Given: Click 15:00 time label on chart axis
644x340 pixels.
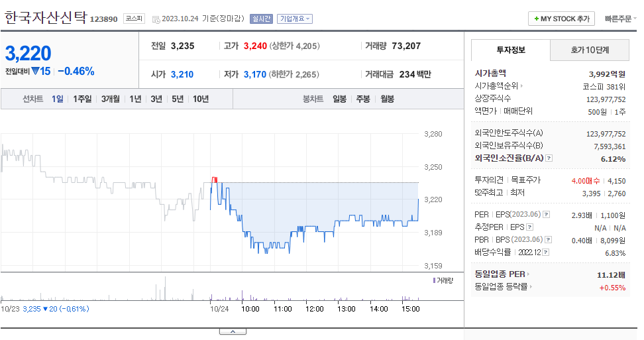Looking at the screenshot, I should [x=410, y=309].
